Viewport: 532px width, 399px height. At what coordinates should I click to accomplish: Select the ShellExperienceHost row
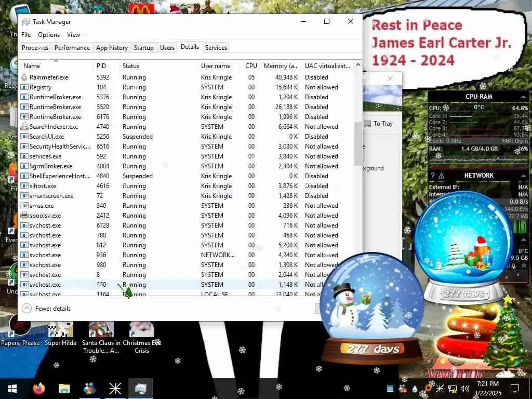point(186,176)
